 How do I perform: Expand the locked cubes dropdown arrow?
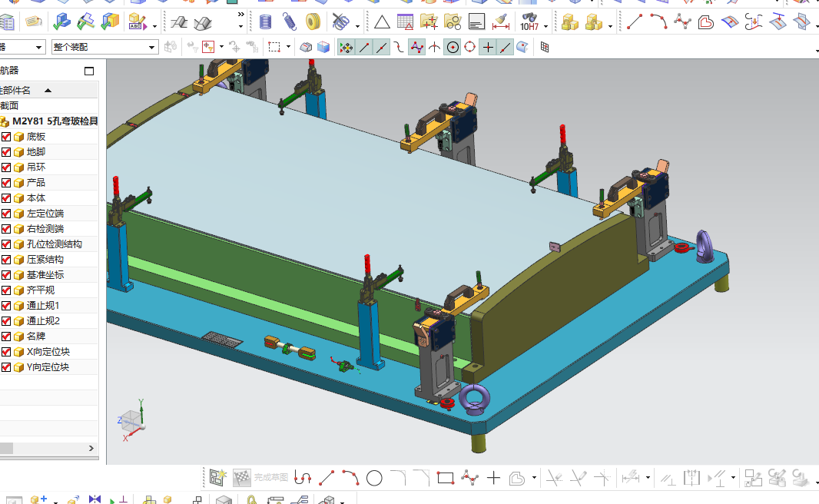610,26
